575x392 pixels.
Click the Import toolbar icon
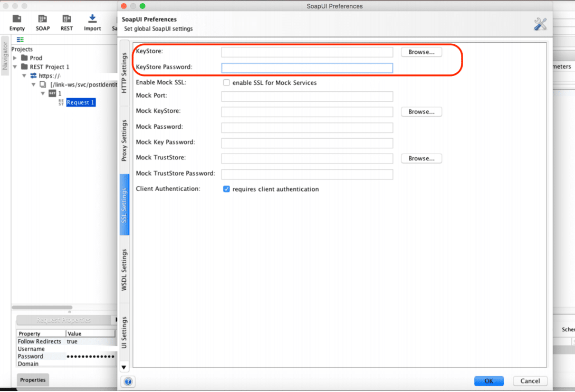click(x=92, y=19)
